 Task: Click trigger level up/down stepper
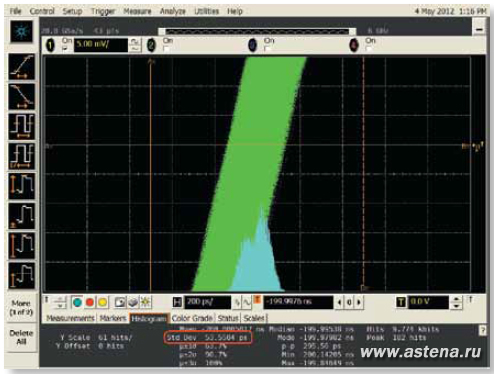456,302
